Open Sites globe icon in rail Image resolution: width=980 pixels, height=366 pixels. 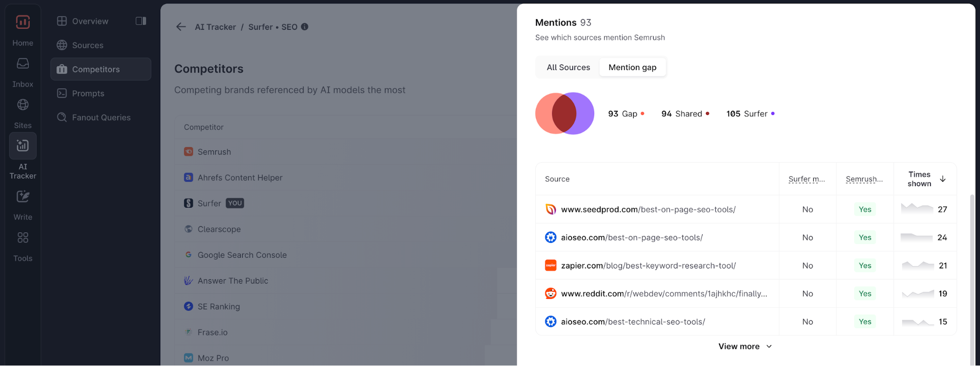(23, 105)
